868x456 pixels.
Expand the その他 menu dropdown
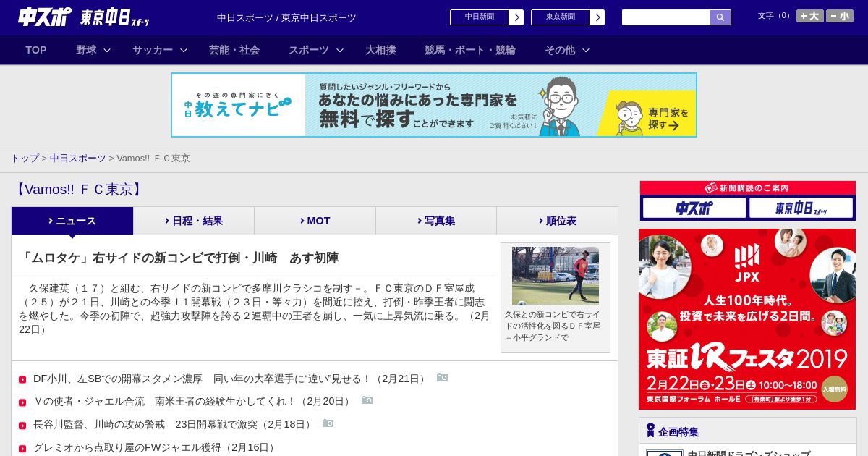click(586, 51)
